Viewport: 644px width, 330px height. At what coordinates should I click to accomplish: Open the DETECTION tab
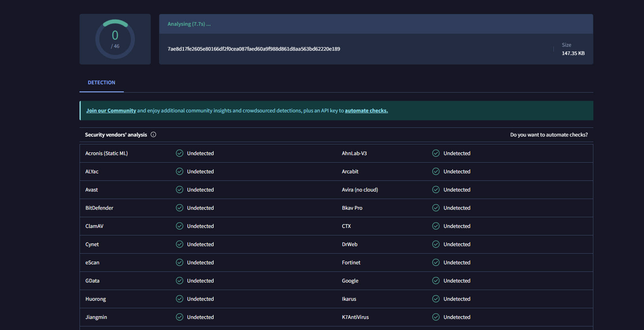102,83
